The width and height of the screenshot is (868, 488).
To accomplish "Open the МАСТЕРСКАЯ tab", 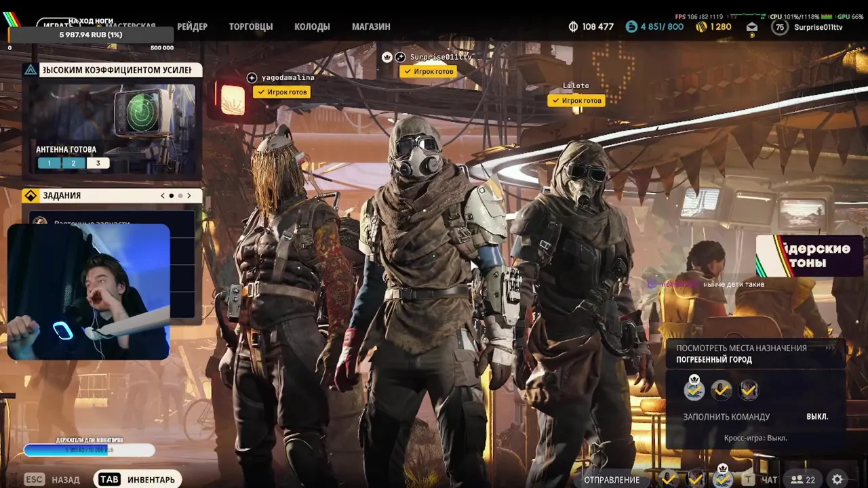I will click(130, 26).
